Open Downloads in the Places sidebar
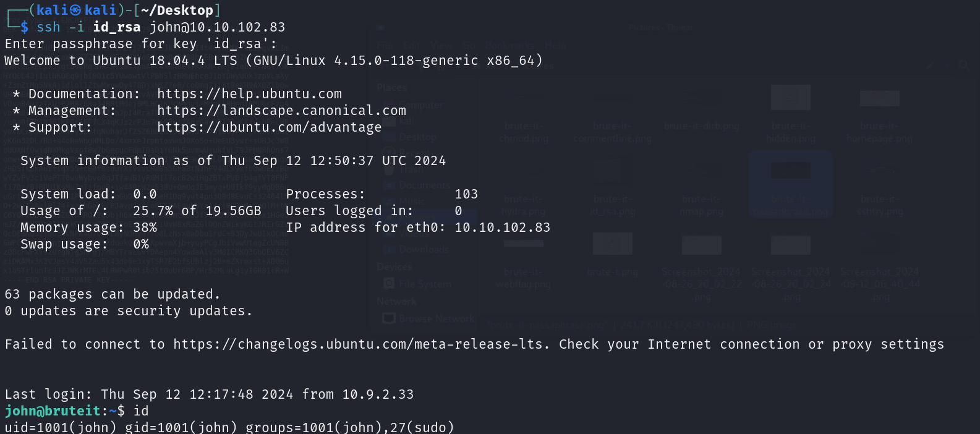 click(423, 250)
